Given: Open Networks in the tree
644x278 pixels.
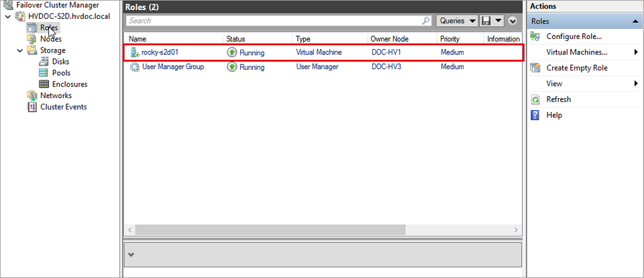Looking at the screenshot, I should [x=56, y=95].
